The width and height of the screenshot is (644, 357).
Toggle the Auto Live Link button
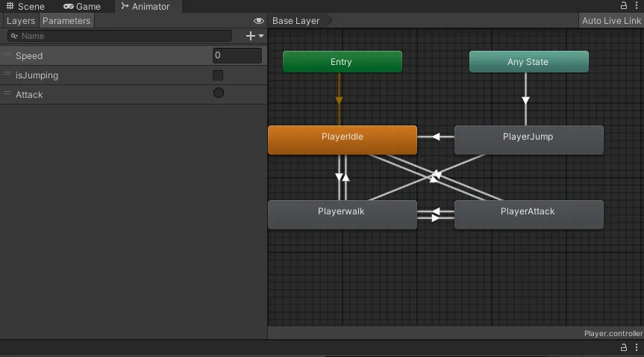tap(611, 21)
